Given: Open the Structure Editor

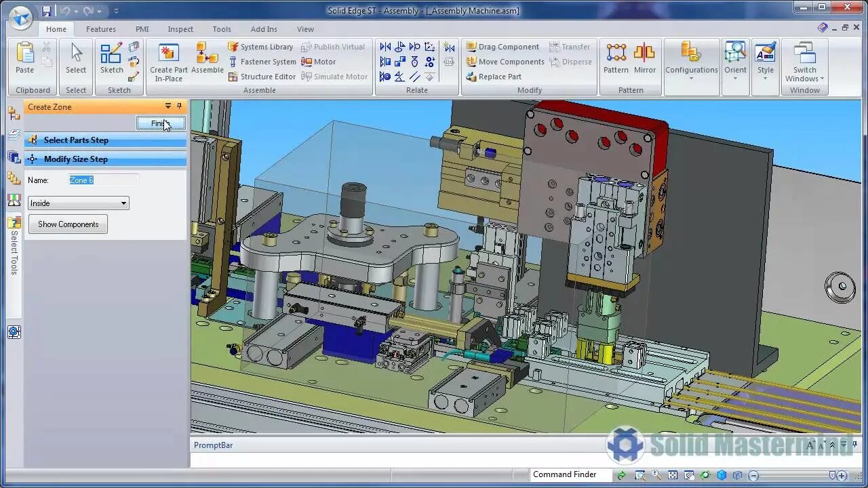Looking at the screenshot, I should (x=262, y=77).
